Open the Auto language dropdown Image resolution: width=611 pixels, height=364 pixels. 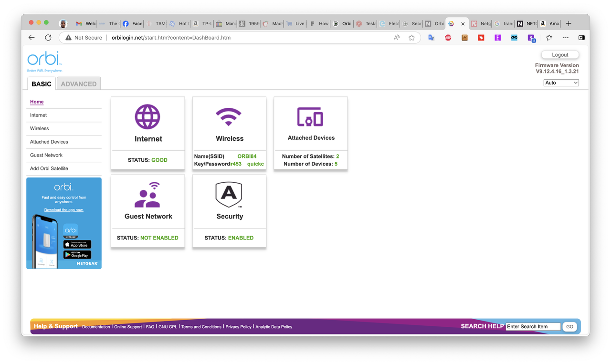click(561, 83)
